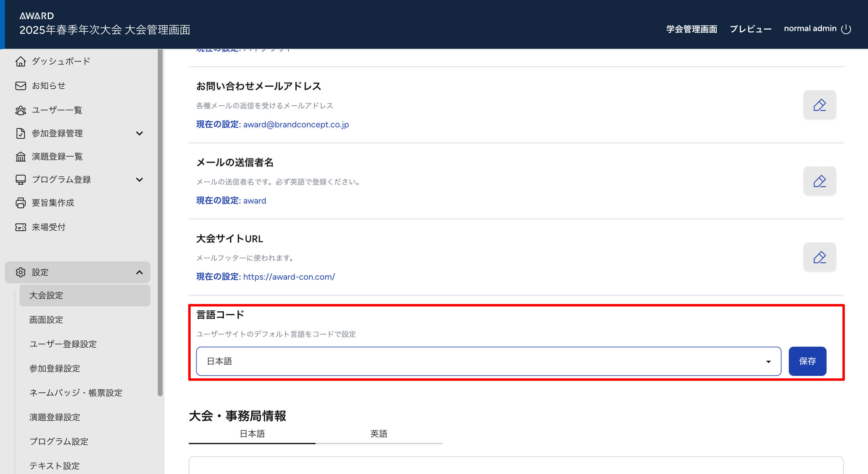The image size is (868, 474).
Task: Click the envelope icon for お知らせ
Action: [20, 86]
